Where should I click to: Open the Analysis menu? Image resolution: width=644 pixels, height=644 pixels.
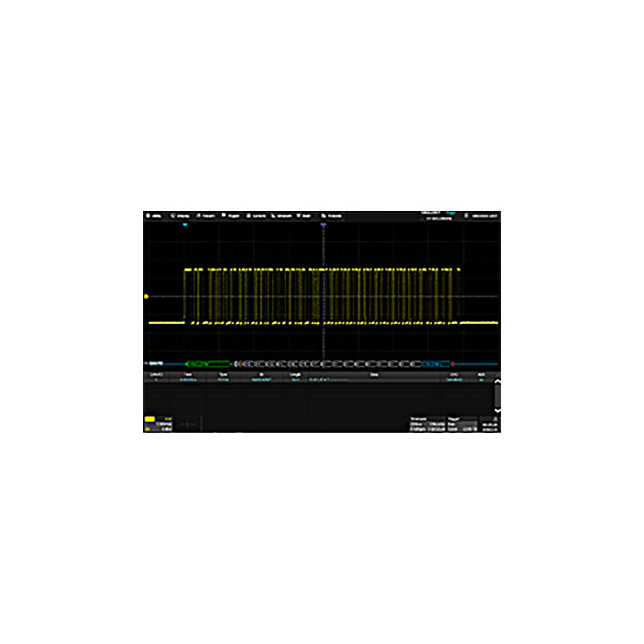[332, 216]
